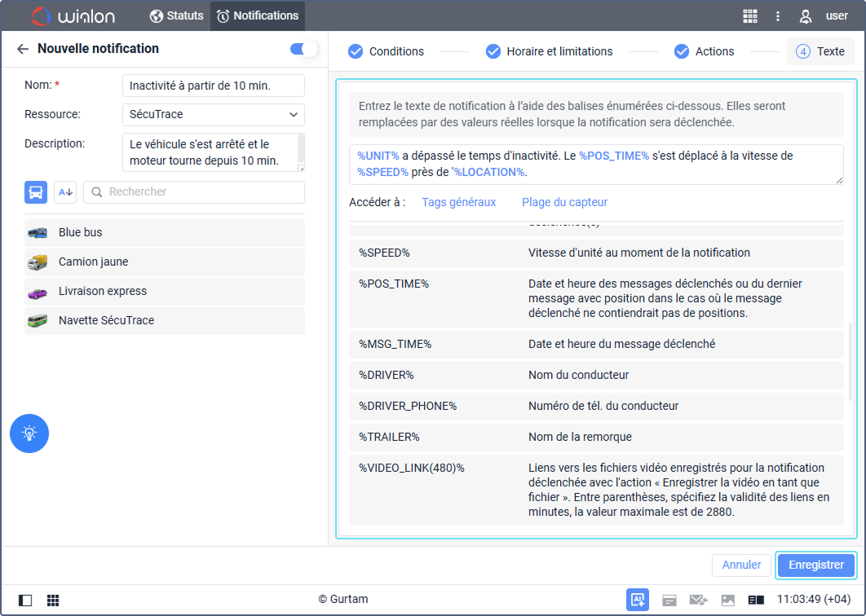Open the vertical three-dot menu

778,15
